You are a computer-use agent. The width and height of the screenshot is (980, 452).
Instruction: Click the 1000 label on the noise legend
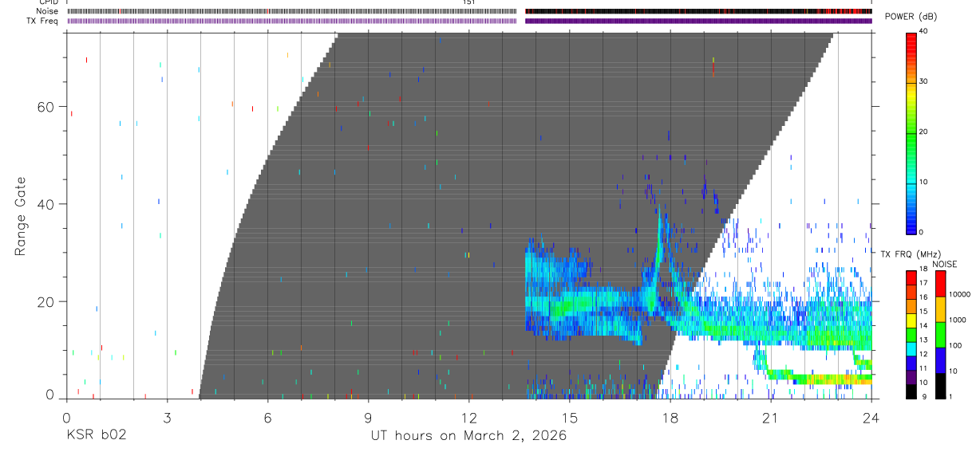958,320
